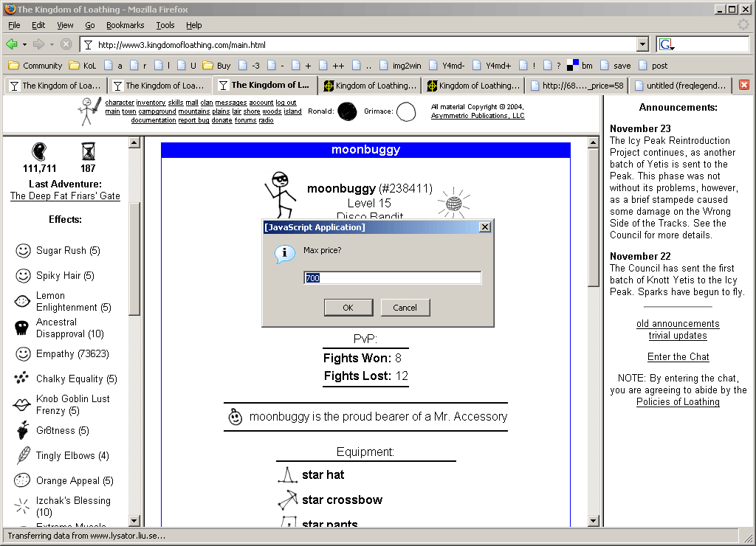Click The Deep Fat Friars' Gate link
The height and width of the screenshot is (546, 756).
click(65, 196)
